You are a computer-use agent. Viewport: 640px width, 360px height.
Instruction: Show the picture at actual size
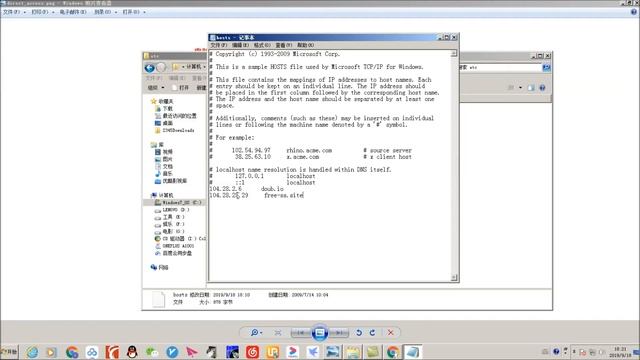278,333
